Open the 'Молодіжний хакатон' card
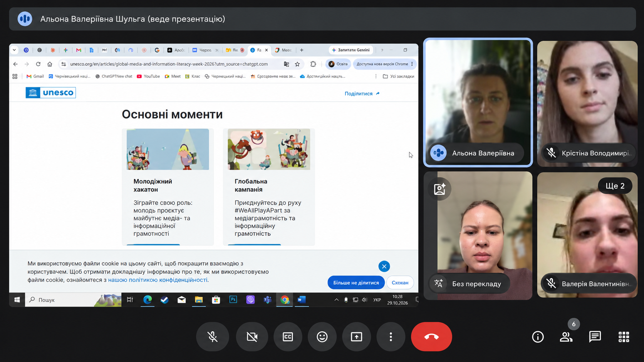The height and width of the screenshot is (362, 644). click(168, 187)
